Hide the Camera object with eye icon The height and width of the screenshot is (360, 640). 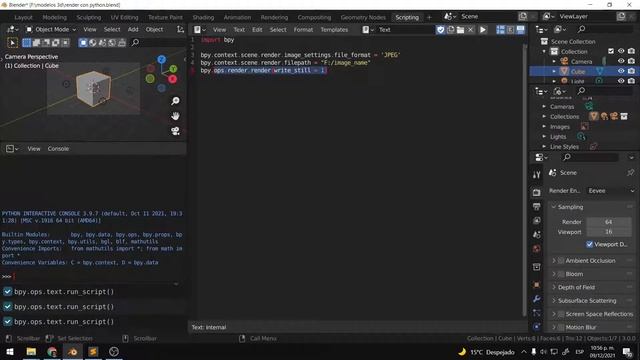(x=621, y=61)
